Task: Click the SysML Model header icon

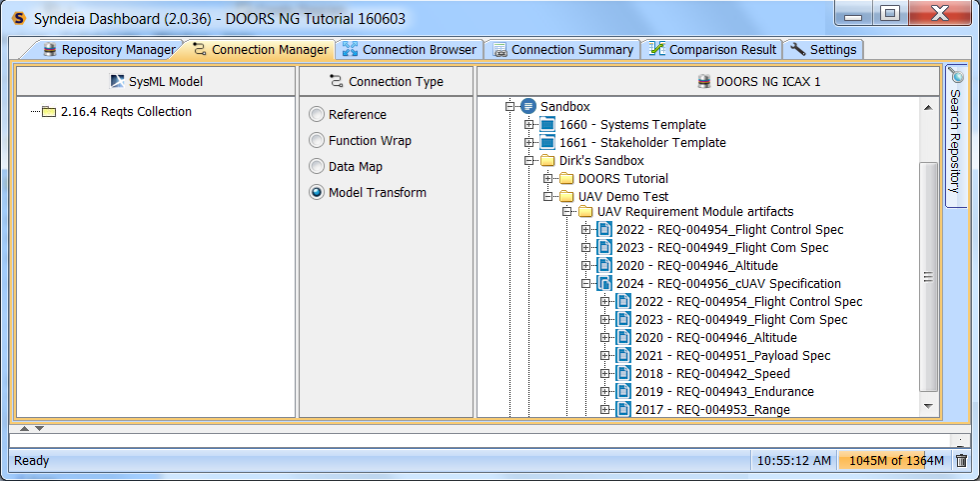Action: point(117,81)
